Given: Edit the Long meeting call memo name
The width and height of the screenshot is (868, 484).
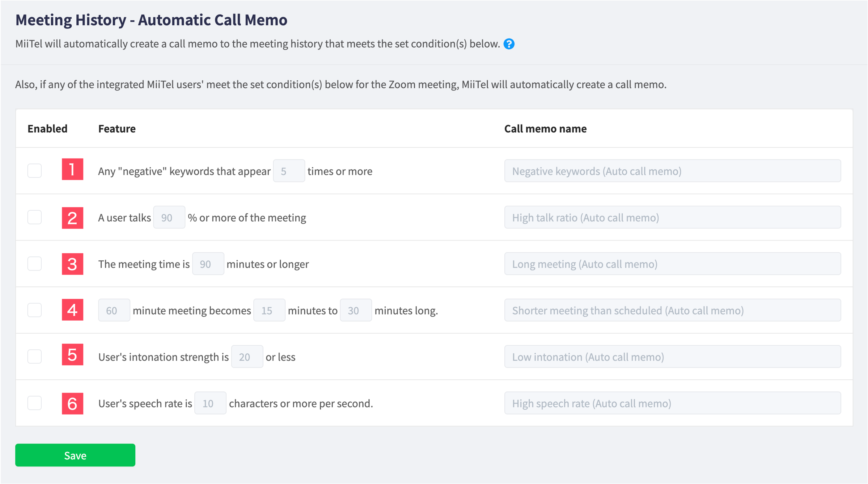Looking at the screenshot, I should (673, 264).
